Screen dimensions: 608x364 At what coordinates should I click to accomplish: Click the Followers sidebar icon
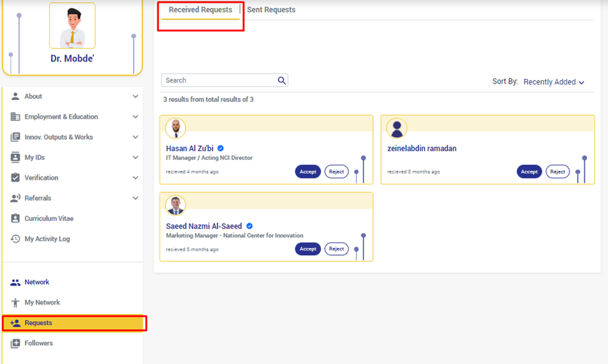pyautogui.click(x=16, y=343)
